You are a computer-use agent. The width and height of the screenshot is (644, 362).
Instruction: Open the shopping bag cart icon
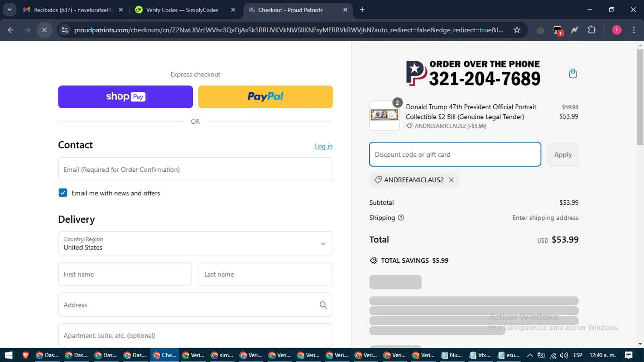(x=573, y=73)
